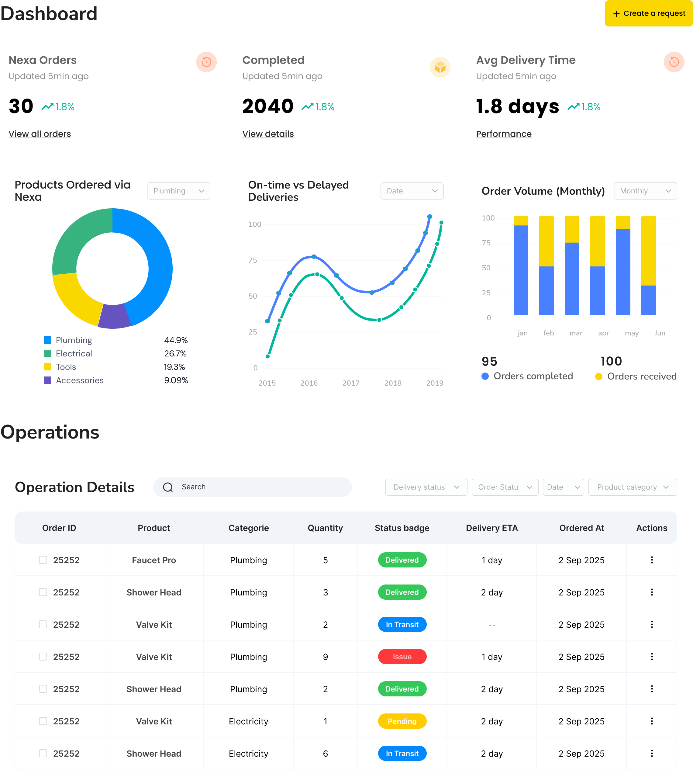Click the blue Plumbing legend swatch
The height and width of the screenshot is (784, 693).
point(47,340)
